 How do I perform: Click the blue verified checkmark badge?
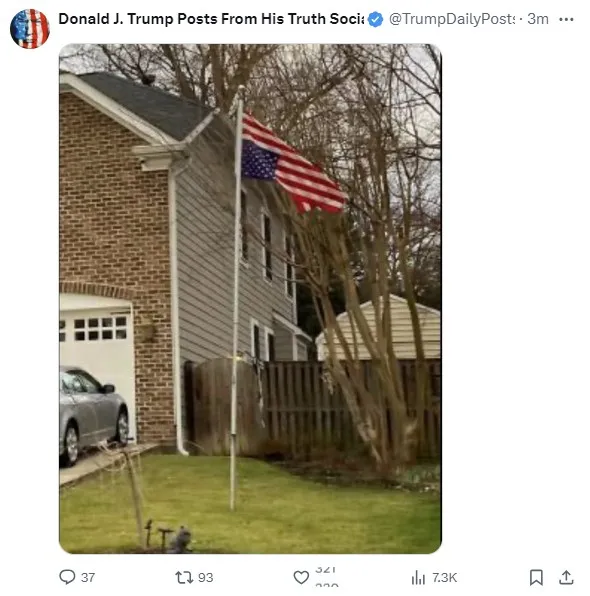point(376,19)
